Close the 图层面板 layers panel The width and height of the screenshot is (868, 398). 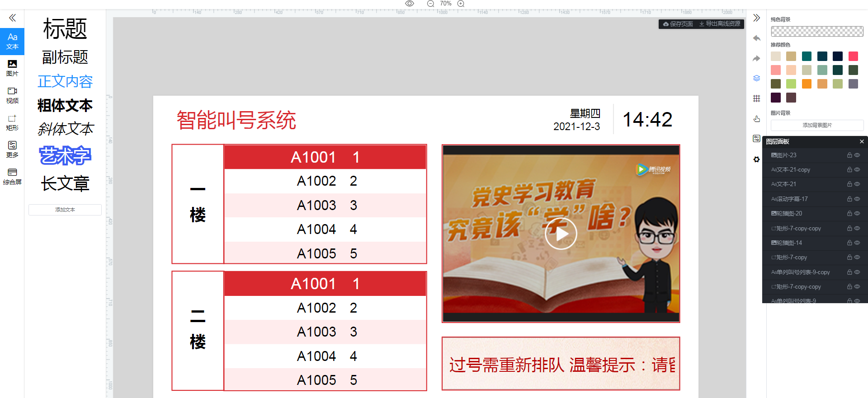[862, 141]
